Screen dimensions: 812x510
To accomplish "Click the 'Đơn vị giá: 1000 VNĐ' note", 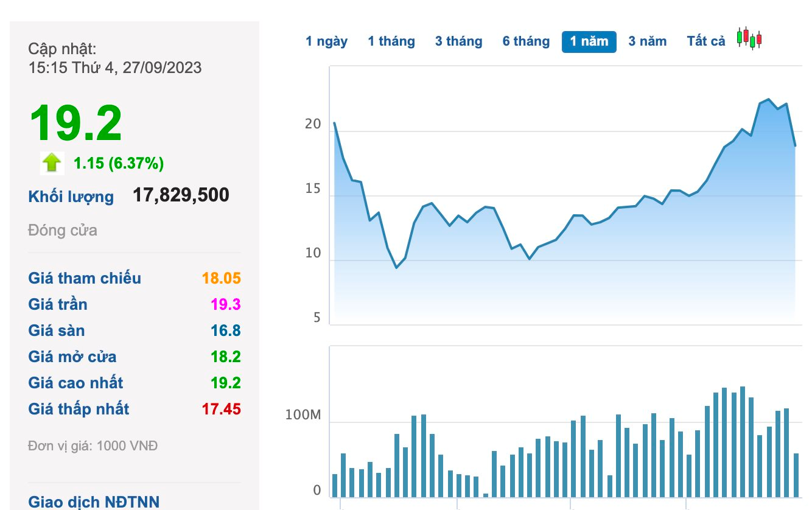I will (x=93, y=446).
